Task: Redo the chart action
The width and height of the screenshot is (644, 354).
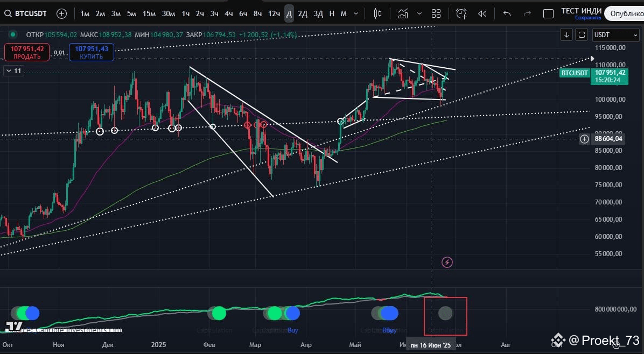Action: point(527,14)
